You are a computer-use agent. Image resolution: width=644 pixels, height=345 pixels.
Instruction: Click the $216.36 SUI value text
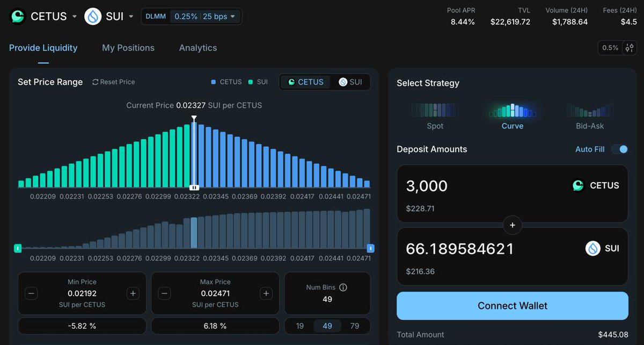point(420,271)
